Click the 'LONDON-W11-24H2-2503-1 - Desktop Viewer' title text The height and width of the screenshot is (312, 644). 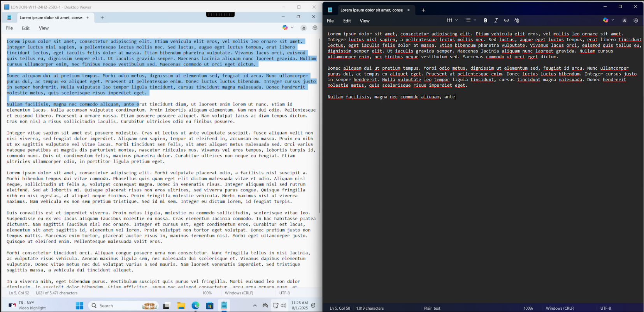(x=51, y=7)
